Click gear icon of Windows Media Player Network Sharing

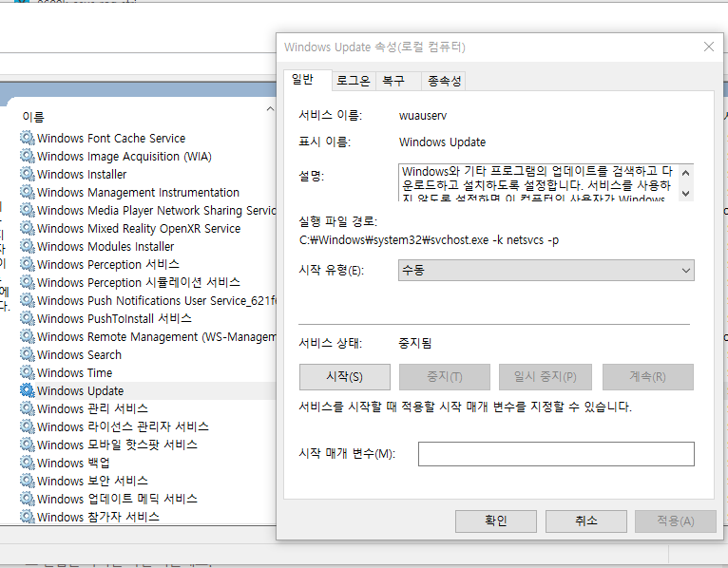point(27,210)
